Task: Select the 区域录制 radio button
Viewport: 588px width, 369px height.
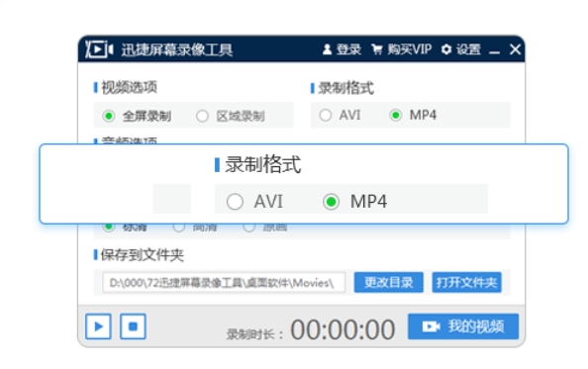Action: [x=202, y=116]
